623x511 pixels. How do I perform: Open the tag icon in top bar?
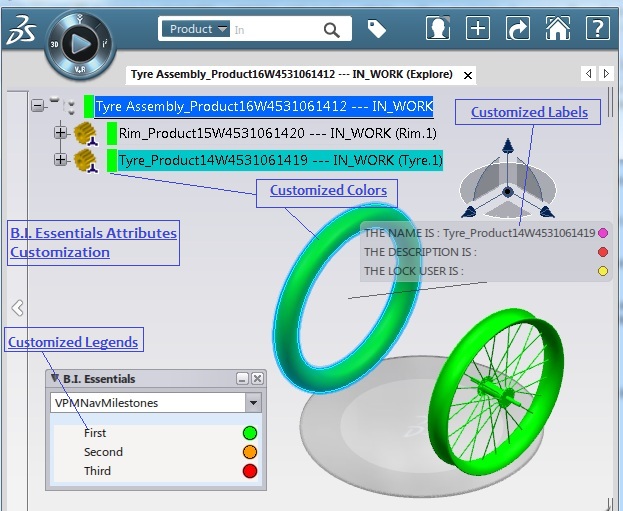point(376,29)
